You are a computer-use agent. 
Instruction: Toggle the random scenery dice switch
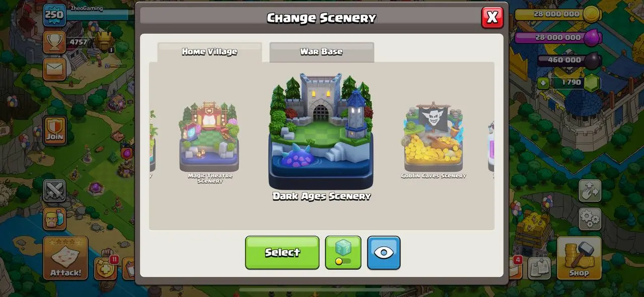pos(343,252)
